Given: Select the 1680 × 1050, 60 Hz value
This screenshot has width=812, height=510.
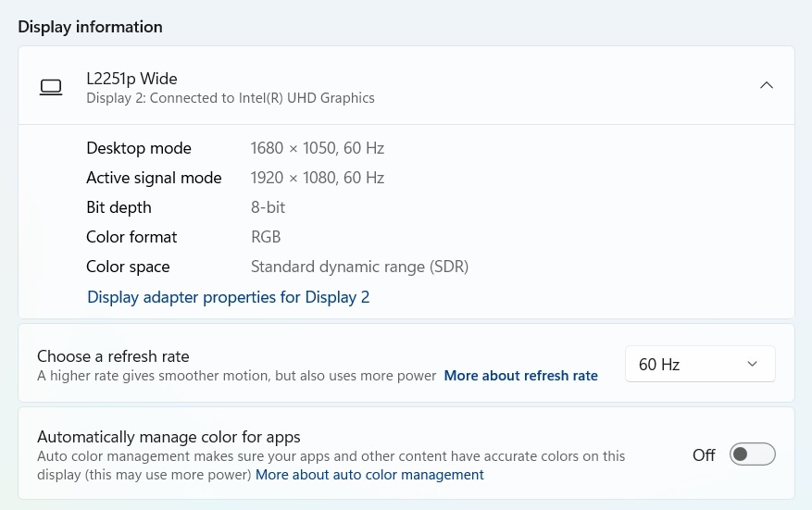Looking at the screenshot, I should [317, 148].
